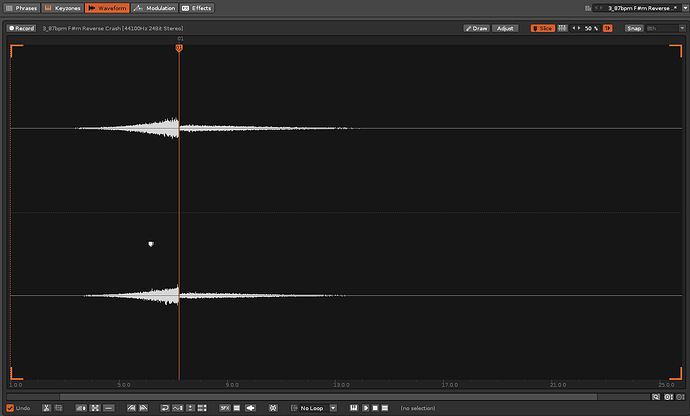This screenshot has width=690, height=416.
Task: Click the maximize volume icon with four arrows
Action: click(95, 408)
